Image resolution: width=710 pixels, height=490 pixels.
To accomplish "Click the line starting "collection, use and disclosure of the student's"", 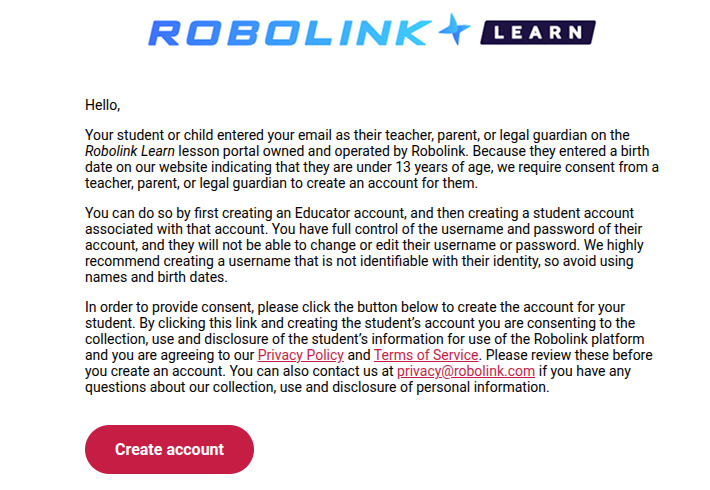I will (x=365, y=339).
